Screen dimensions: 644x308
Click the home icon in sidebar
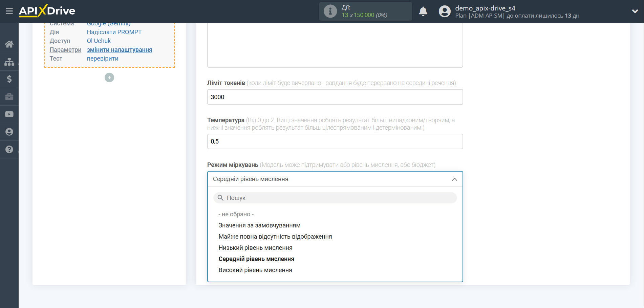tap(9, 44)
